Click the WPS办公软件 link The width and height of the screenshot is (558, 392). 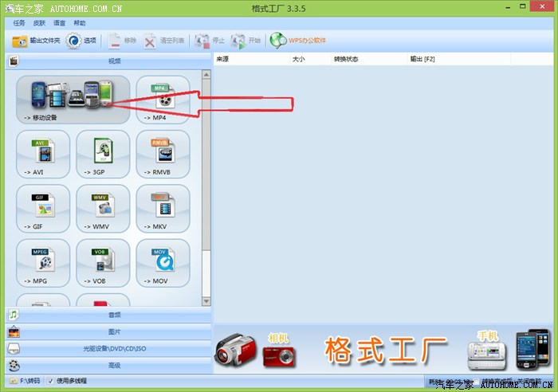point(298,41)
